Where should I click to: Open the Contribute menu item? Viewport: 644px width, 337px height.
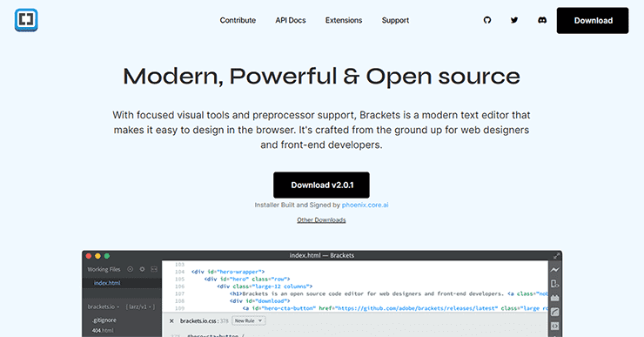[x=238, y=20]
